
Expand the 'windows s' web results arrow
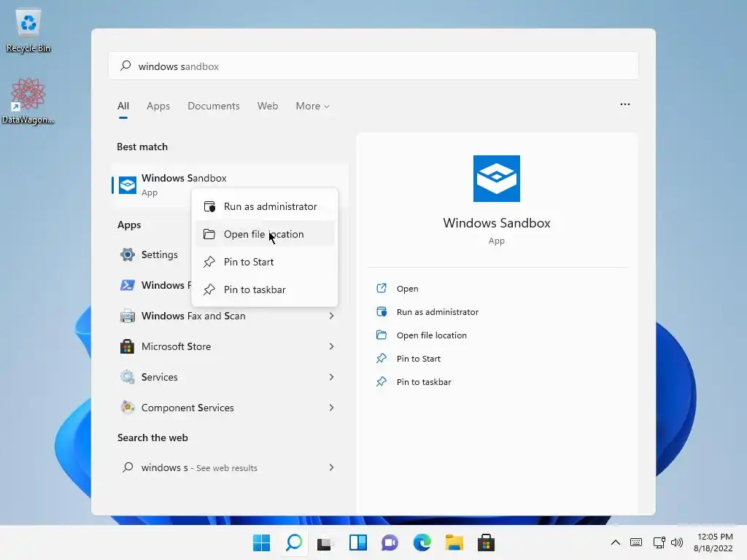332,467
